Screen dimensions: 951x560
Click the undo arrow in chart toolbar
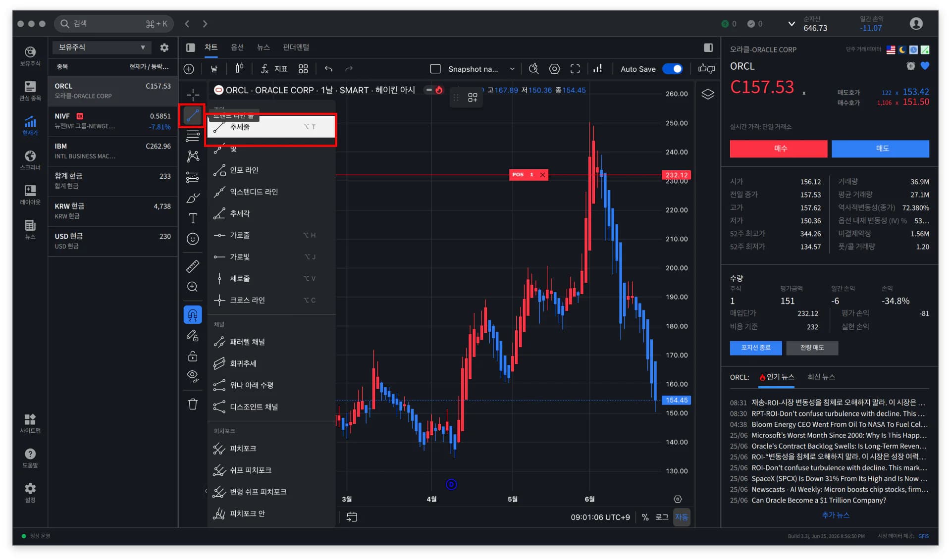(x=328, y=69)
